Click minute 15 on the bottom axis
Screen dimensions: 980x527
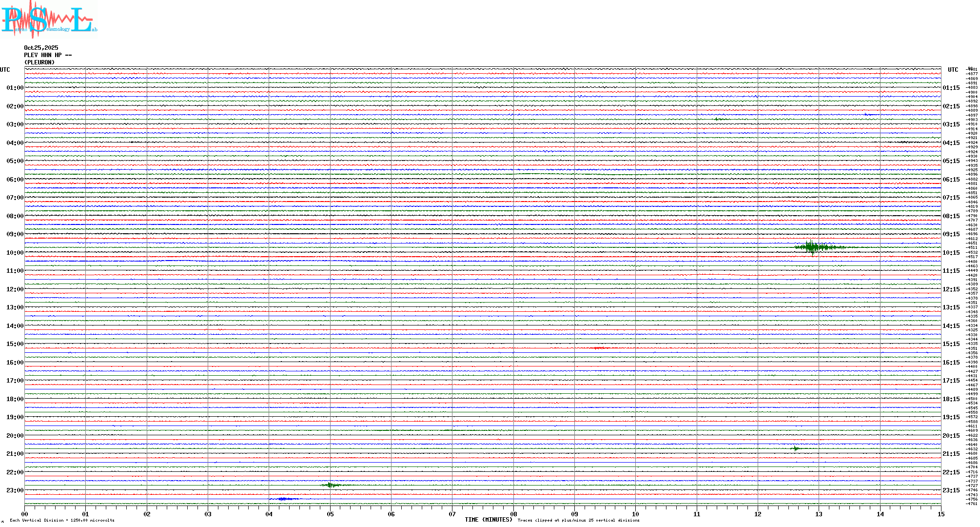click(x=941, y=514)
